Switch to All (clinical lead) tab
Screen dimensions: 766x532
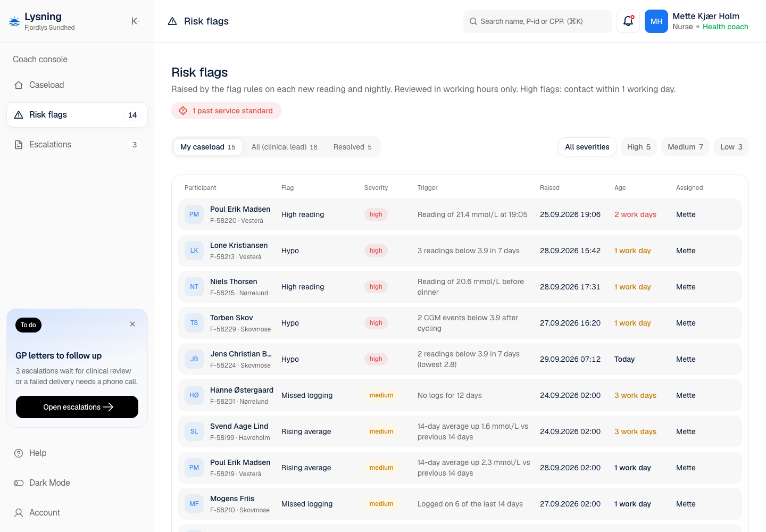285,147
